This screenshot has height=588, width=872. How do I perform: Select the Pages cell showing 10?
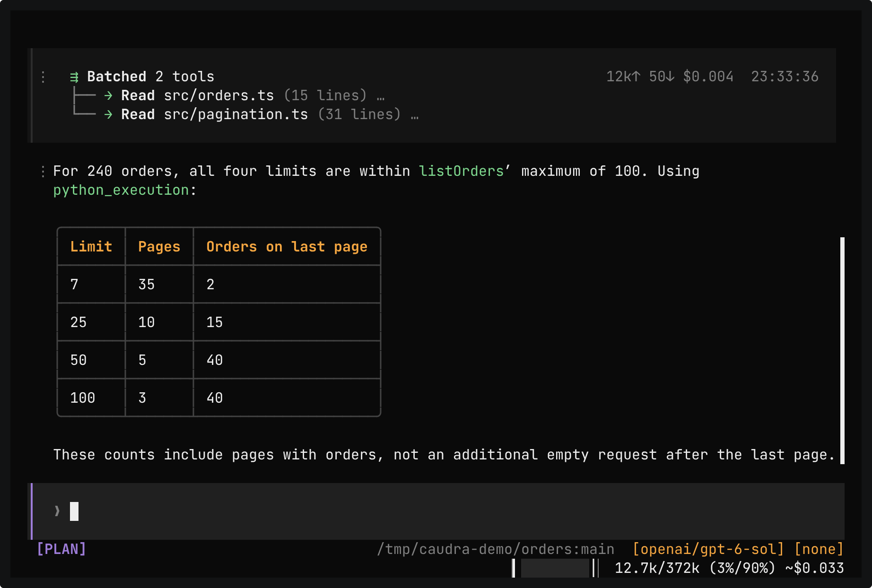pos(159,322)
